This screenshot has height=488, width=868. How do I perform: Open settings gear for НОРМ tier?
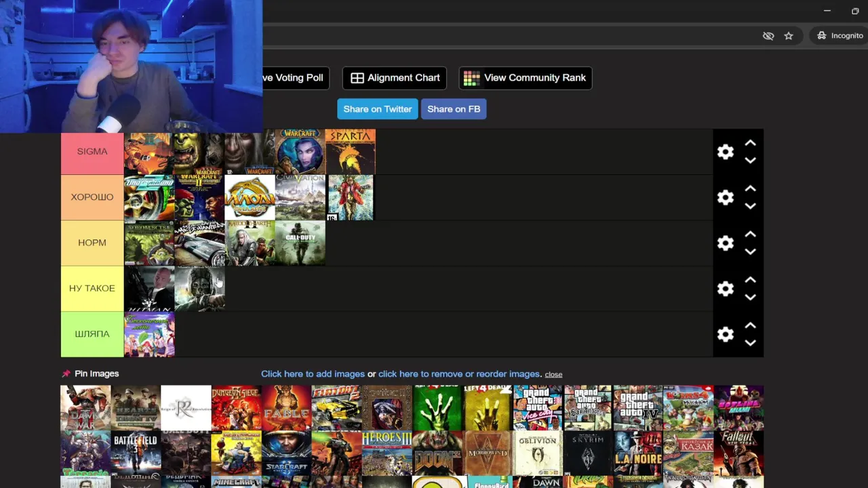click(x=726, y=243)
